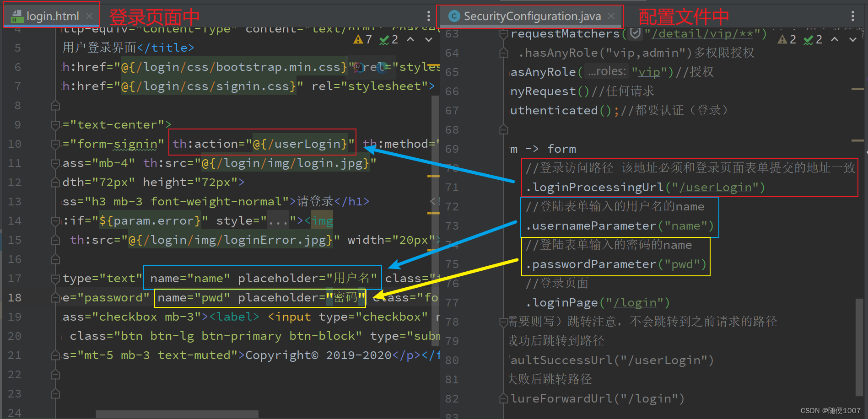This screenshot has height=419, width=868.
Task: Click the class icon on SecurityConfiguration.java tab
Action: 454,16
